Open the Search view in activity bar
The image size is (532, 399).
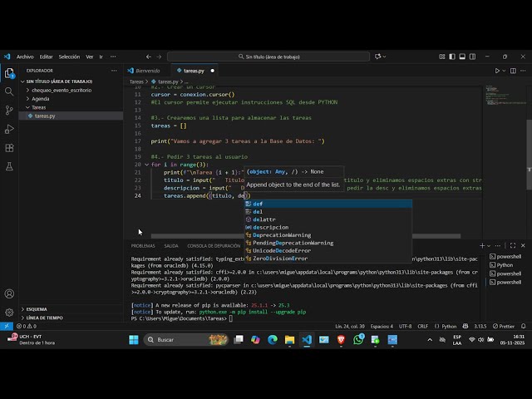(x=9, y=91)
